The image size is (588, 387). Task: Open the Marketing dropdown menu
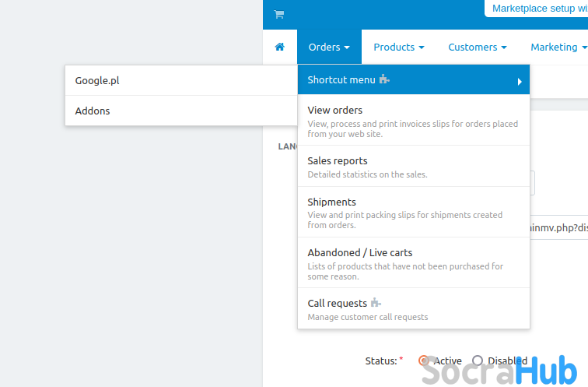tap(558, 47)
